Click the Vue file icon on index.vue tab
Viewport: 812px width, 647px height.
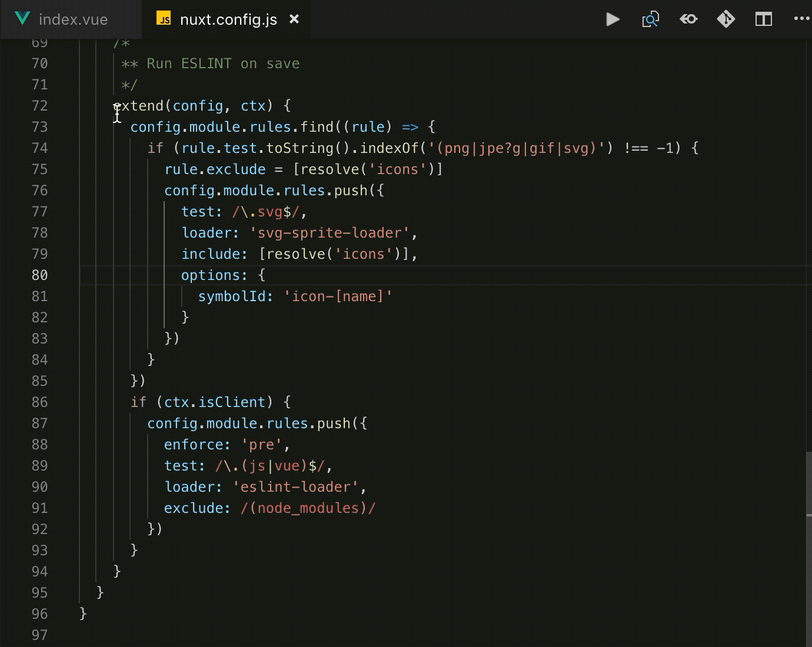(x=22, y=19)
